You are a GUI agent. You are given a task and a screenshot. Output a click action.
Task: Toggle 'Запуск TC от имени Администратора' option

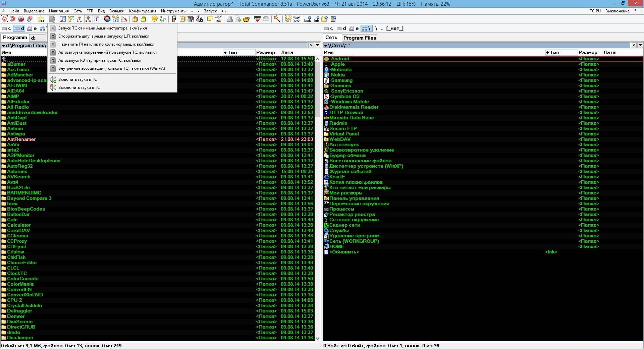click(112, 28)
